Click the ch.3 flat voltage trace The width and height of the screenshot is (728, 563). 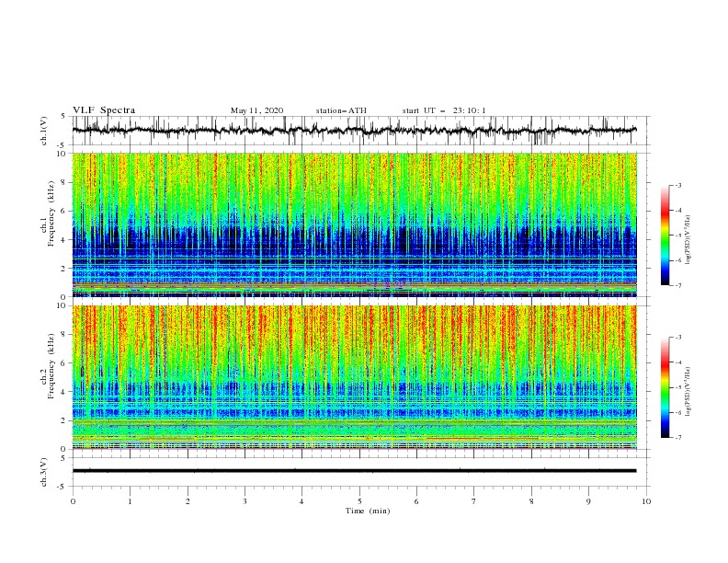(x=354, y=471)
